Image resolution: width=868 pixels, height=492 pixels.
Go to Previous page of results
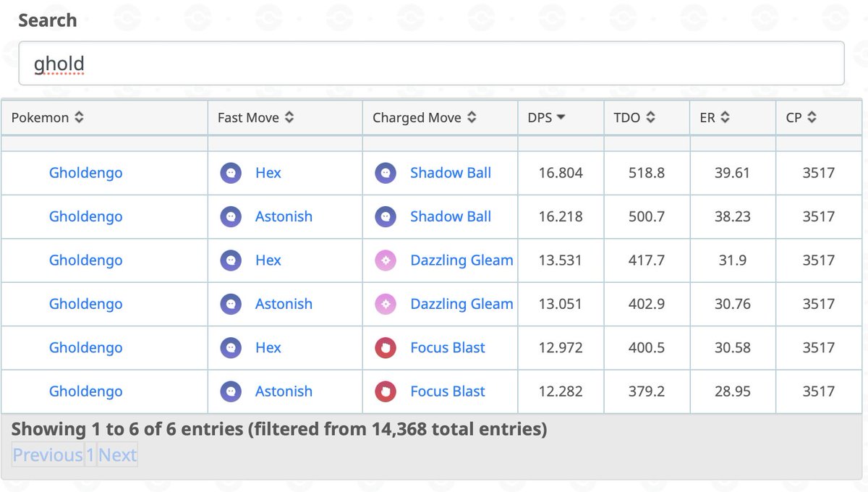click(48, 455)
